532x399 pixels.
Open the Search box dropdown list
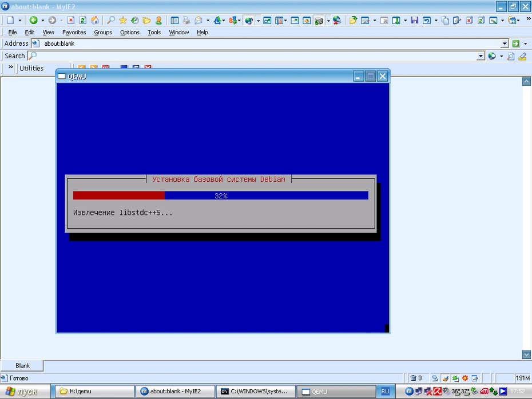coord(481,56)
